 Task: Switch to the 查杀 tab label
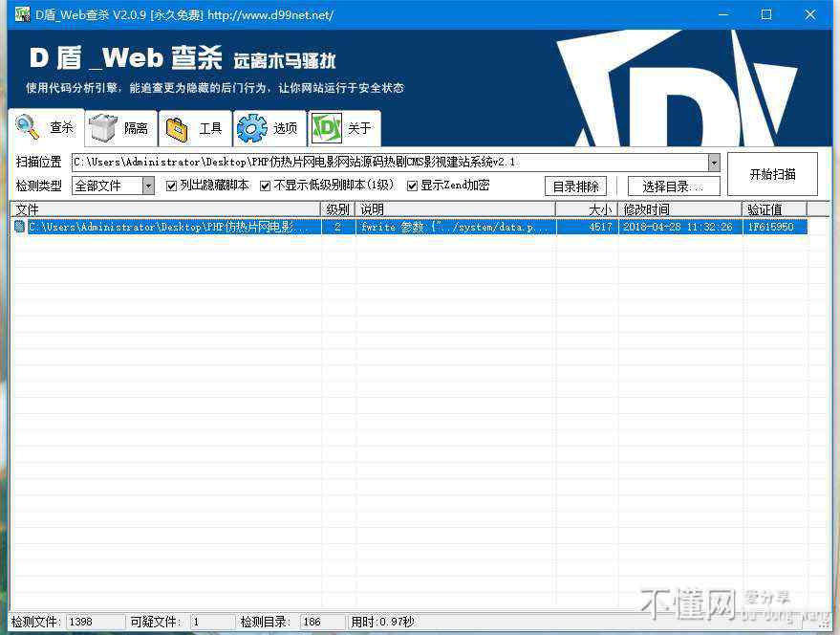pos(61,127)
